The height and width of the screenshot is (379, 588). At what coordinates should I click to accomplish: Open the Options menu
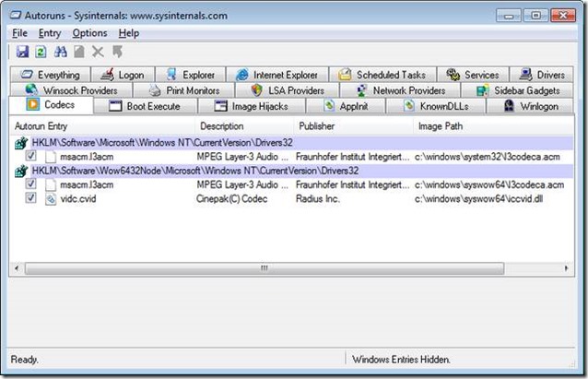(89, 33)
